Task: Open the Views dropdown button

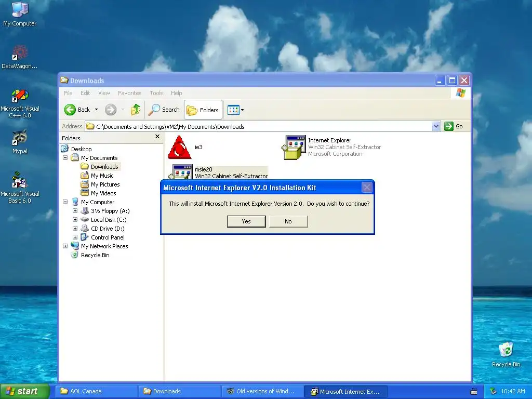Action: tap(235, 110)
